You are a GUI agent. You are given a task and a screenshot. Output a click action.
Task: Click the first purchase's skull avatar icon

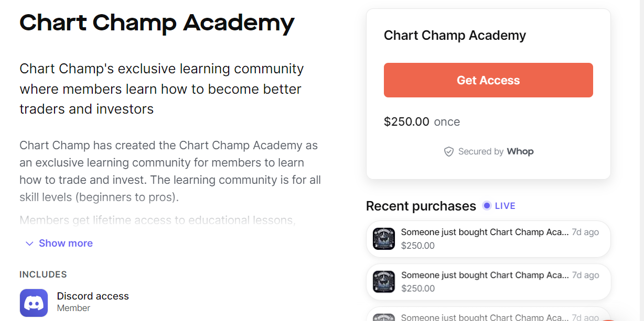(384, 238)
